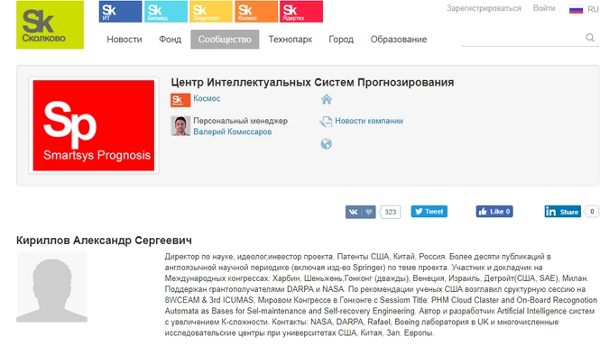Select the Сообщество tab
Screen dimensions: 609x364
[225, 40]
